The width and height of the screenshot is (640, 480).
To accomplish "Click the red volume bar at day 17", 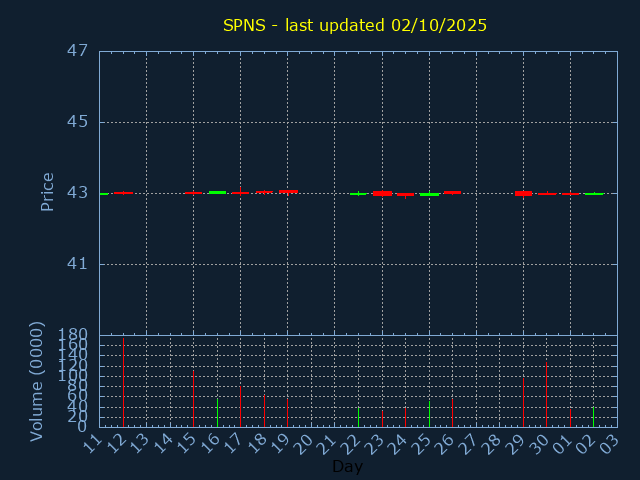I will click(x=240, y=407).
